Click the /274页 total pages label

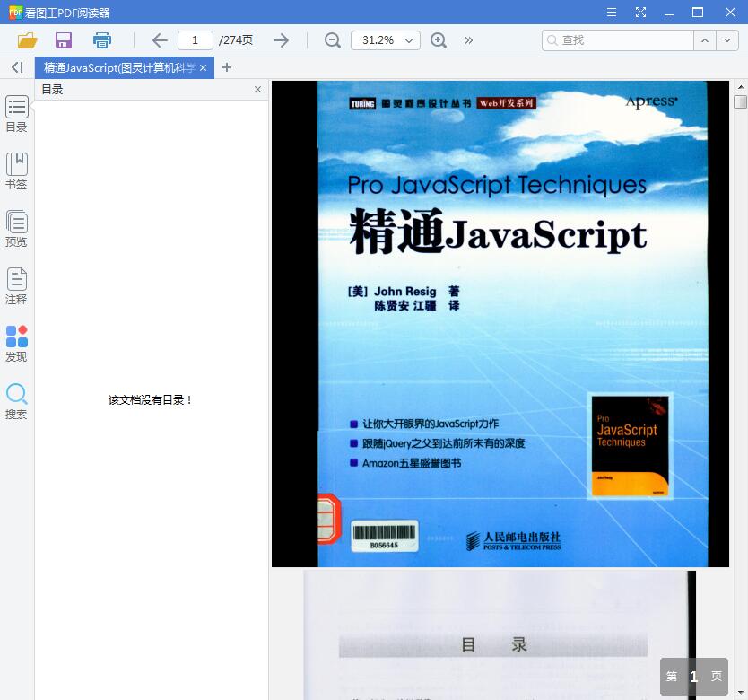[236, 40]
